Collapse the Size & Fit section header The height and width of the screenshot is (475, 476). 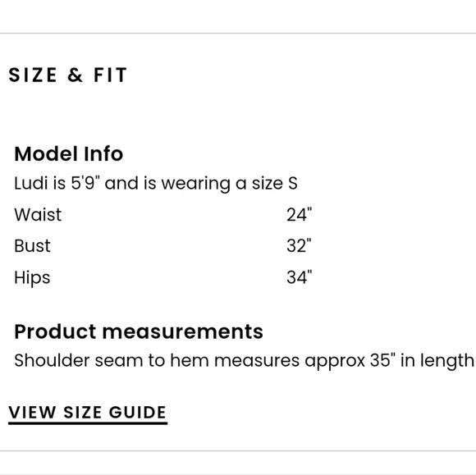click(x=67, y=75)
